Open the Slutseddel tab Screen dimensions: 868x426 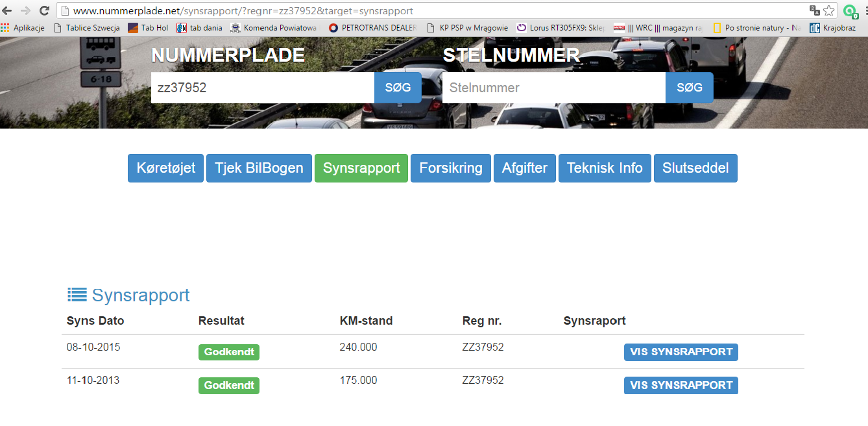tap(695, 168)
